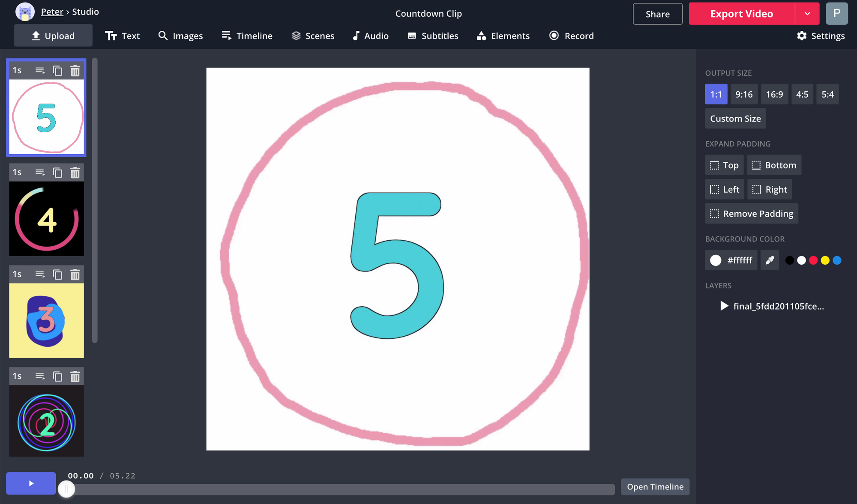Switch output size to 16:9
Image resolution: width=857 pixels, height=504 pixels.
click(x=775, y=94)
